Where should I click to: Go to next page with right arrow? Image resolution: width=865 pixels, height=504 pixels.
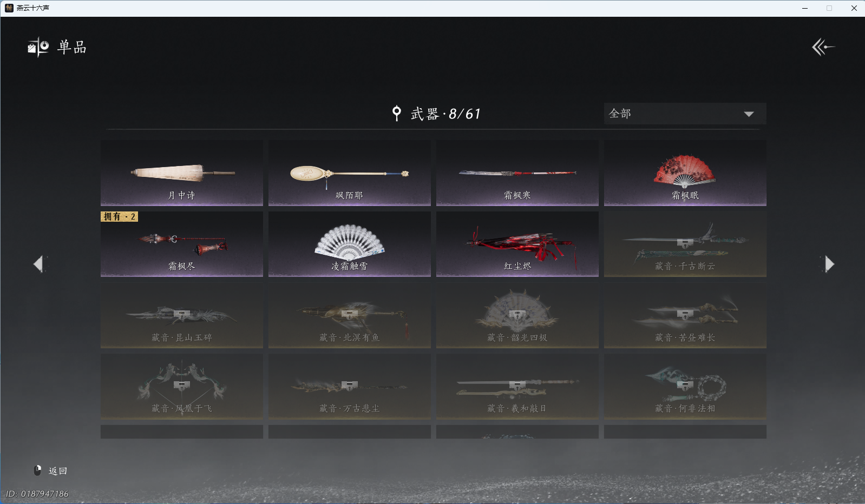coord(829,264)
